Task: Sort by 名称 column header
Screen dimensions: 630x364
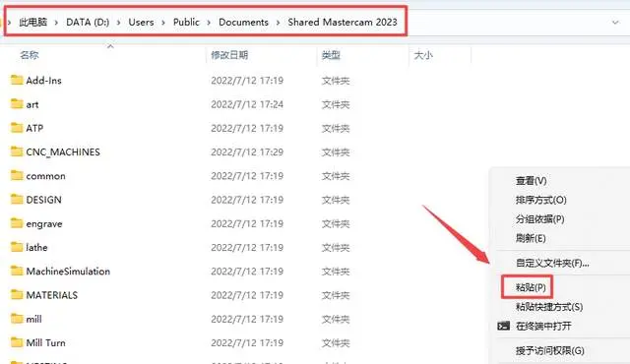Action: [30, 55]
